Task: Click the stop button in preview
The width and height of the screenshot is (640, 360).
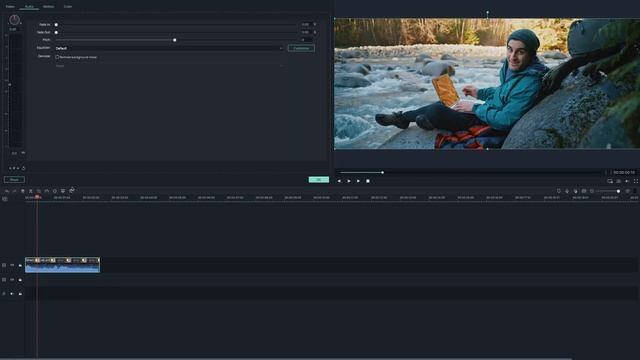Action: point(368,181)
